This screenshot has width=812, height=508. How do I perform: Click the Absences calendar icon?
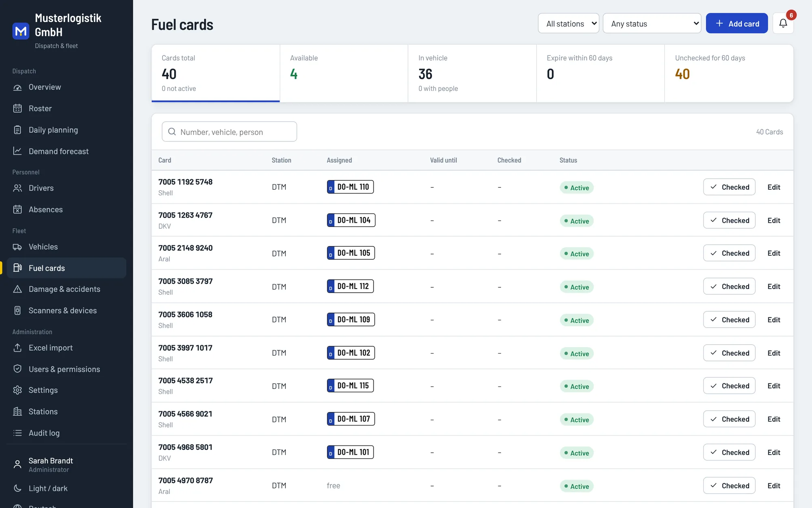(x=17, y=210)
